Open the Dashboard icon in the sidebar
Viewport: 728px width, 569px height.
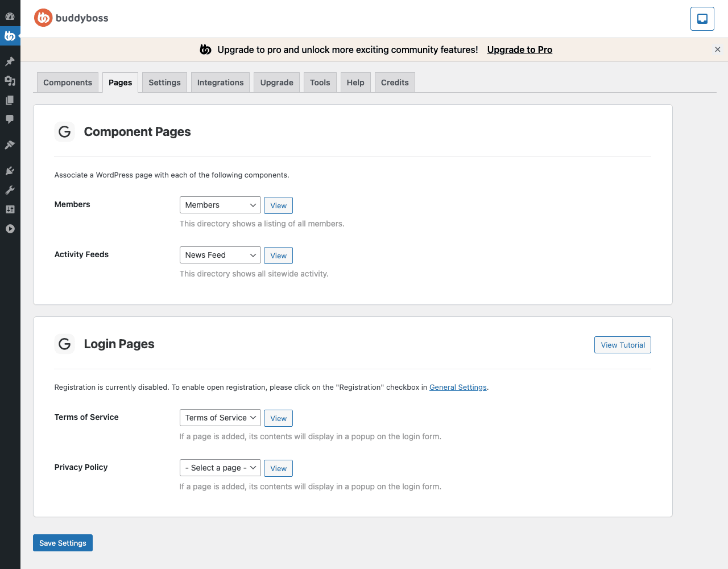point(10,17)
